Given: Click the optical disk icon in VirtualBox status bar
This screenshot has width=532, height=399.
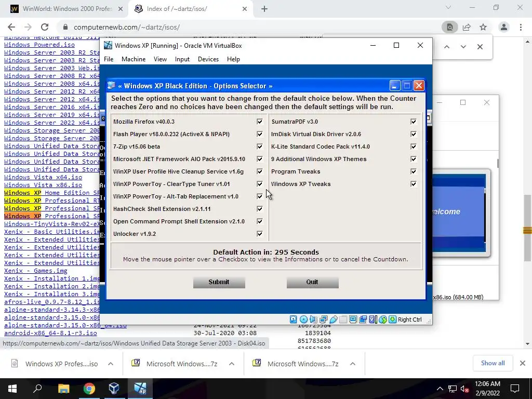Looking at the screenshot, I should pyautogui.click(x=303, y=320).
